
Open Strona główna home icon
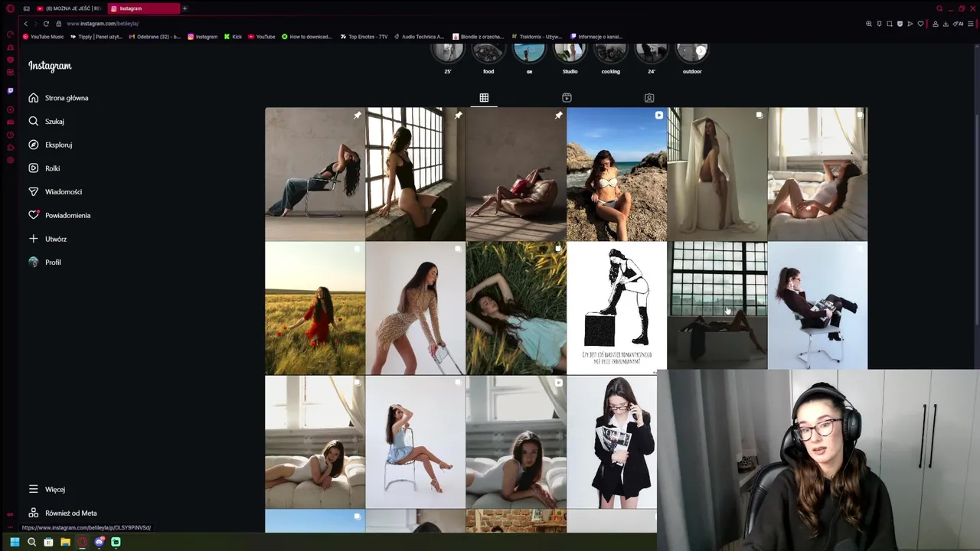pos(34,98)
